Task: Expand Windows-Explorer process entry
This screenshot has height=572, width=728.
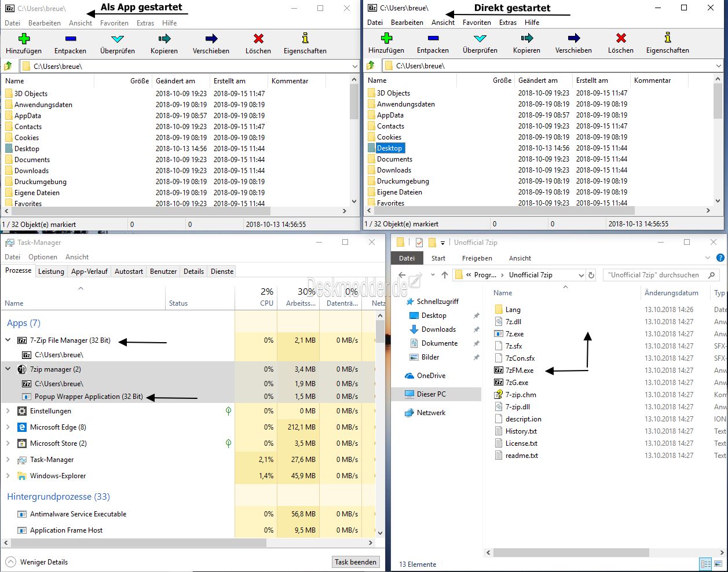Action: tap(8, 476)
